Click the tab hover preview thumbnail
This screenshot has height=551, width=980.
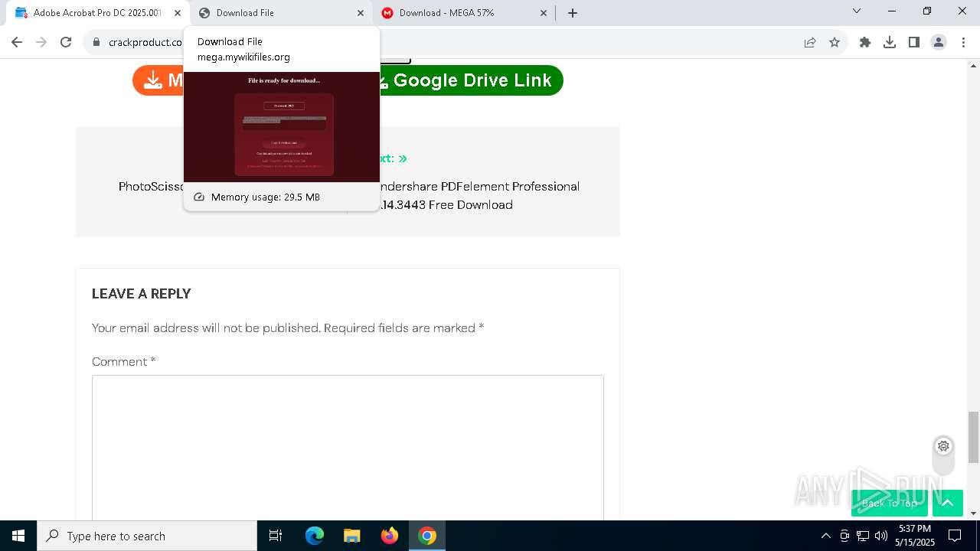tap(282, 127)
